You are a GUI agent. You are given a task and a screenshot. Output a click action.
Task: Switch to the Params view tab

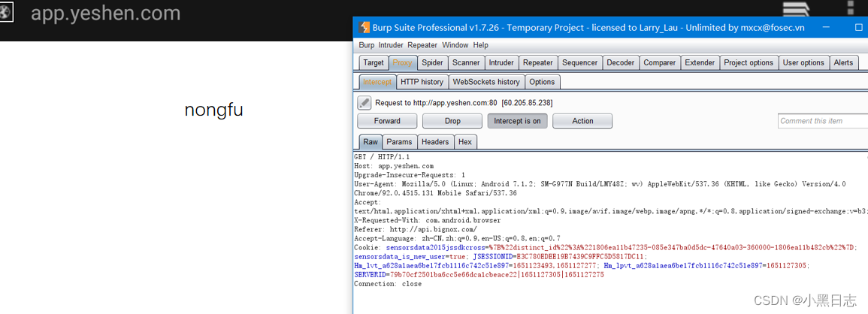coord(399,142)
